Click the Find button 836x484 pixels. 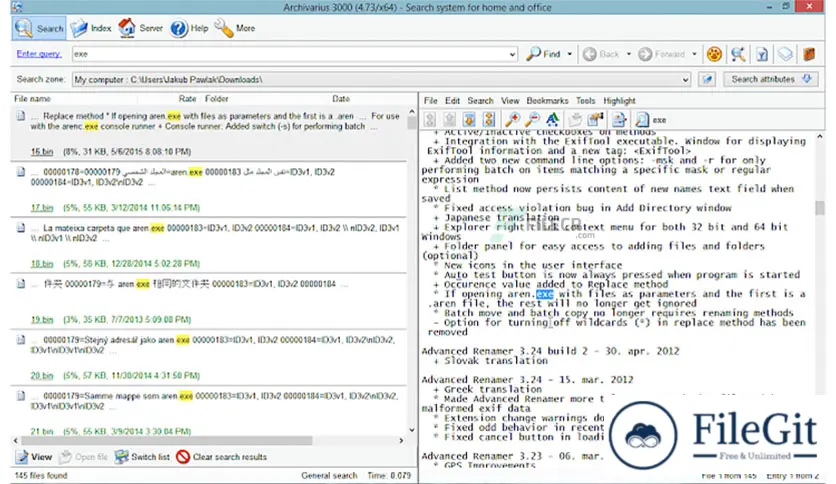click(x=543, y=54)
